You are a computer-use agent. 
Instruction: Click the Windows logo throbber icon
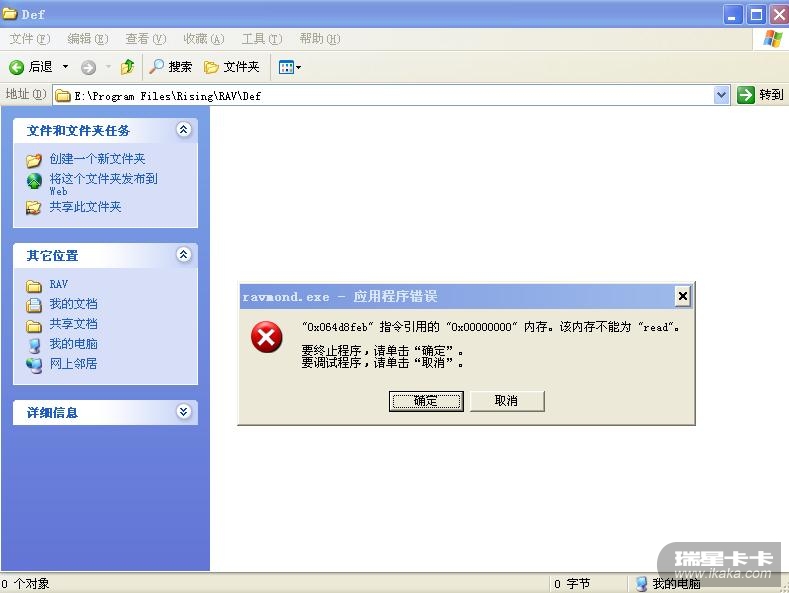772,39
